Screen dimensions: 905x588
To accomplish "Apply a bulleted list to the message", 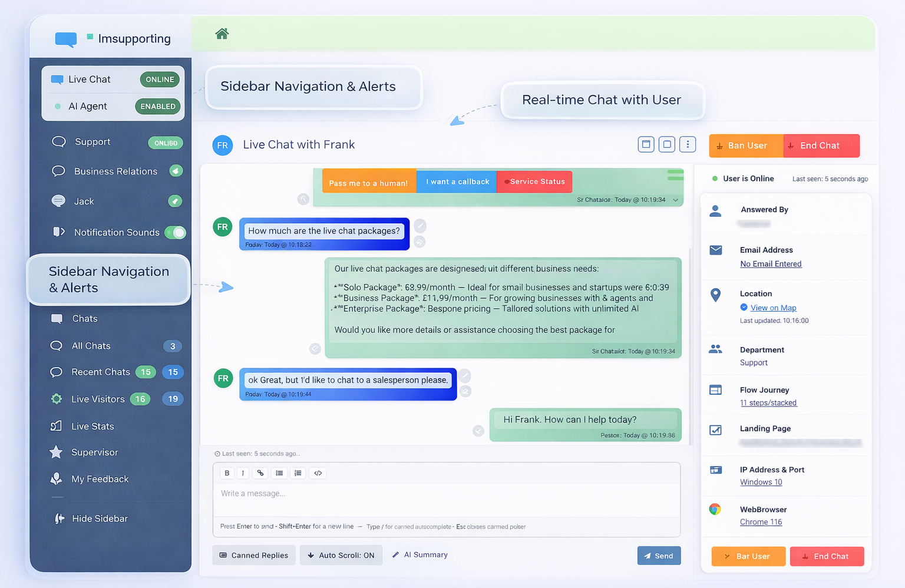I will pyautogui.click(x=279, y=473).
